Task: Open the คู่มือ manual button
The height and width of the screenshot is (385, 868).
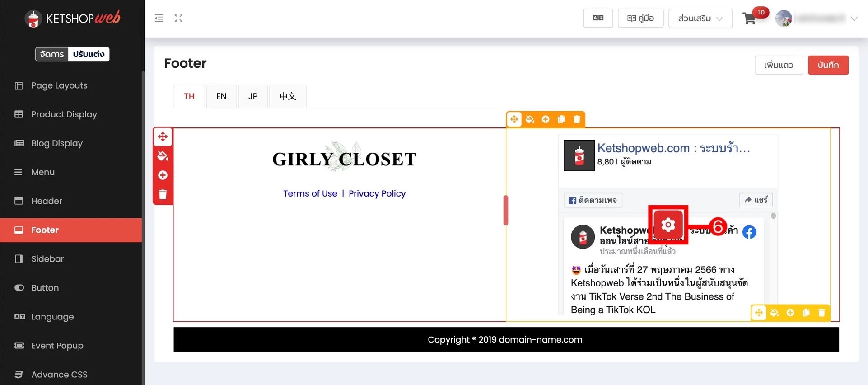Action: pos(640,18)
